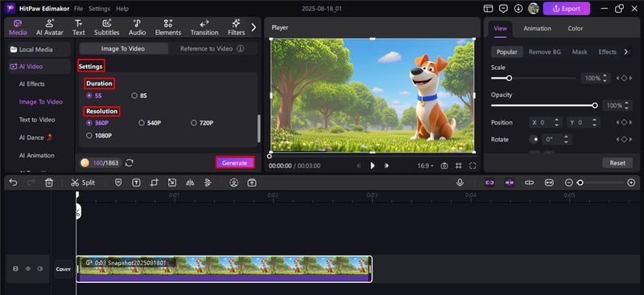Select 5S duration
This screenshot has height=295, width=644.
[94, 96]
